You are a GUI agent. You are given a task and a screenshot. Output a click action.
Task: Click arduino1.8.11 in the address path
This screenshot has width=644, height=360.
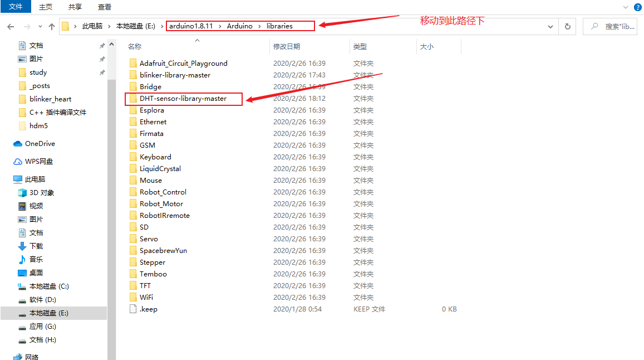point(191,26)
